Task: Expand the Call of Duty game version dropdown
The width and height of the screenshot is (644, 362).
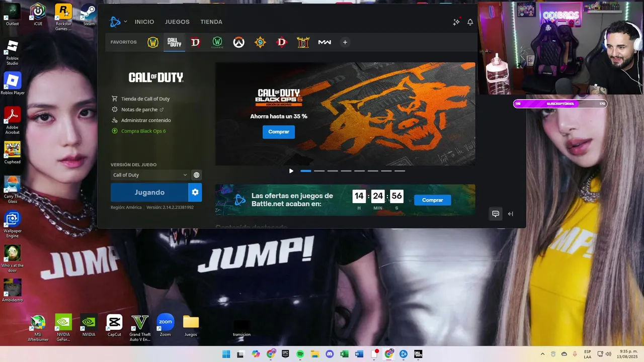Action: [x=150, y=175]
